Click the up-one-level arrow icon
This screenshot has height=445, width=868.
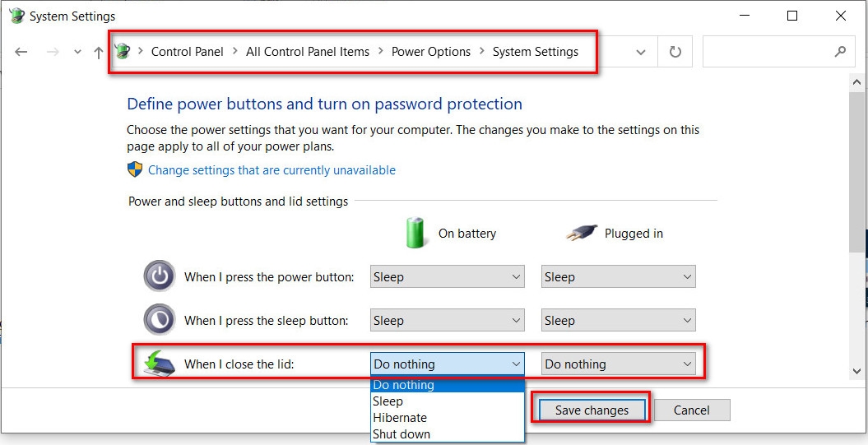(99, 52)
